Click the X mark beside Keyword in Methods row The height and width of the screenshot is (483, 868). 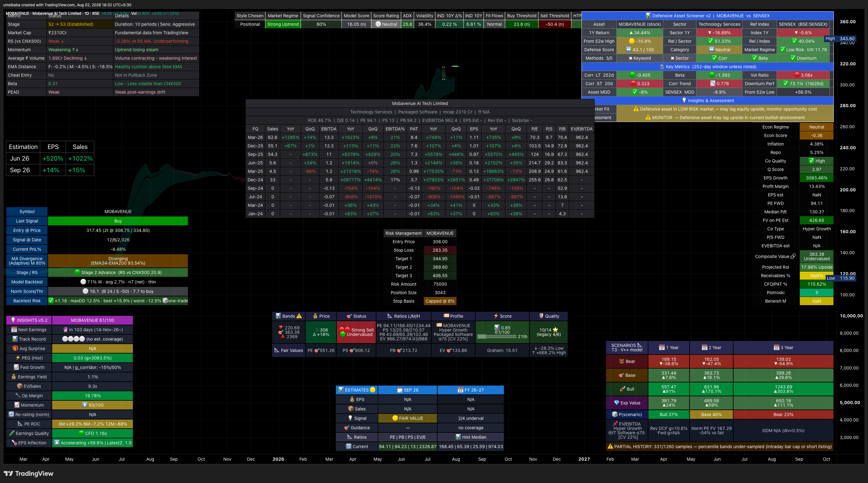[631, 58]
